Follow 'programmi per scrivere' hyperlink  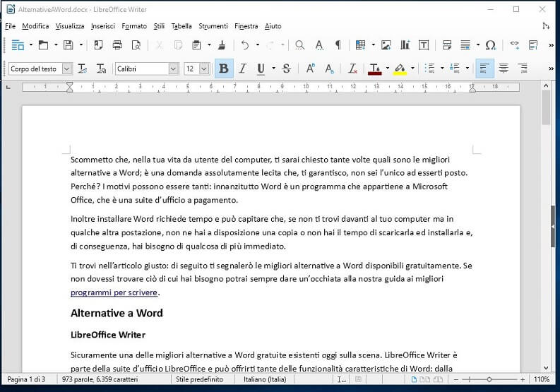tap(114, 292)
